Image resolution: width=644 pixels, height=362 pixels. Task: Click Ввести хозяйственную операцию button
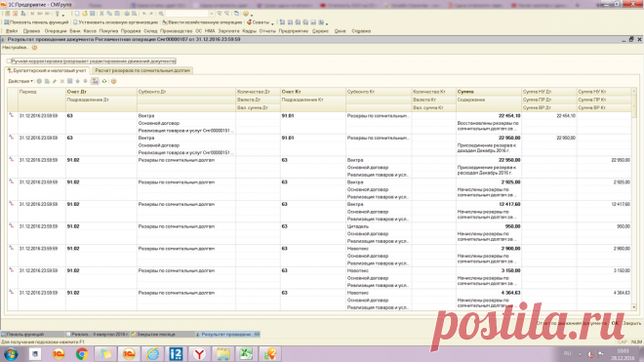pos(202,22)
